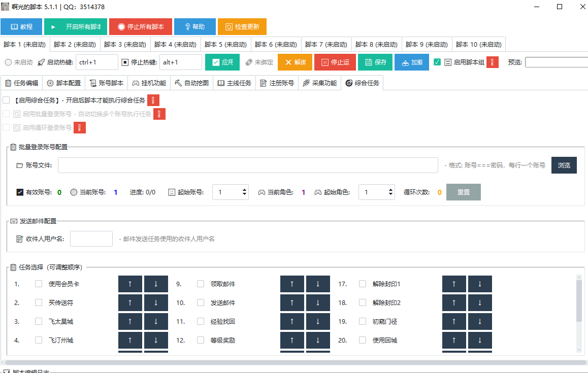Move 领取邮件 task up
The width and height of the screenshot is (588, 373).
tap(292, 284)
